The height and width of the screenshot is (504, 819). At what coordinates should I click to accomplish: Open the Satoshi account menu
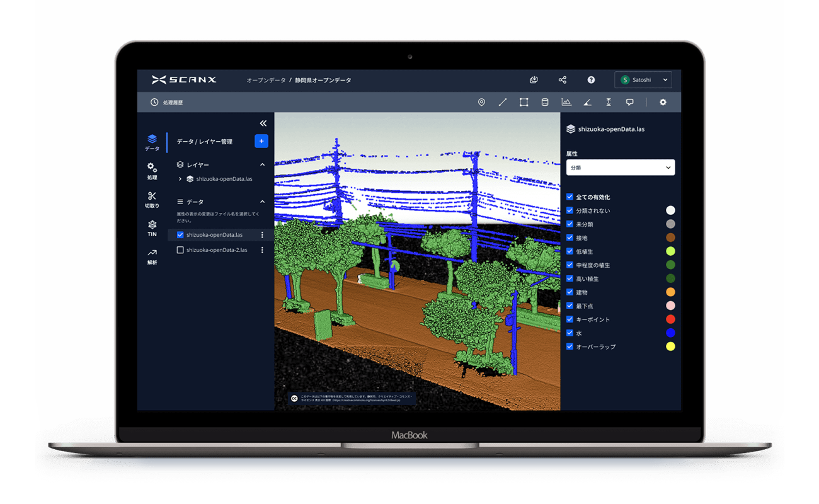(x=643, y=79)
